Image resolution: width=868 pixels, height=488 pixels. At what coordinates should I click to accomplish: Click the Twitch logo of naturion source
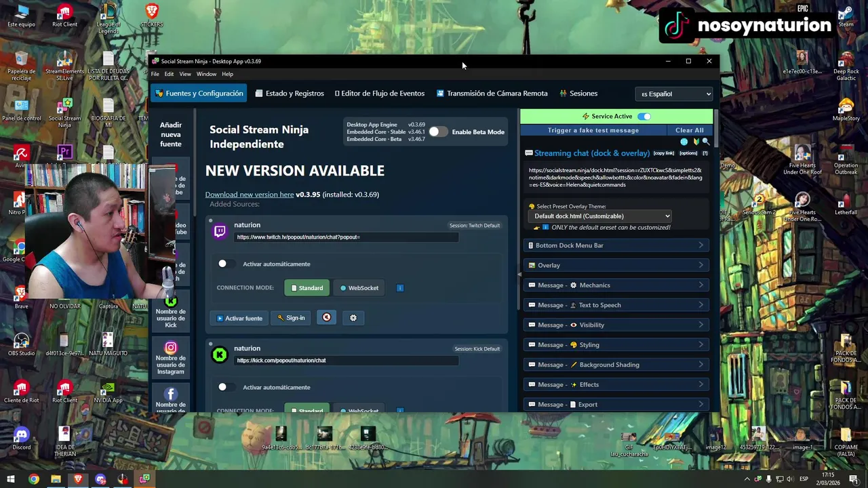(220, 232)
